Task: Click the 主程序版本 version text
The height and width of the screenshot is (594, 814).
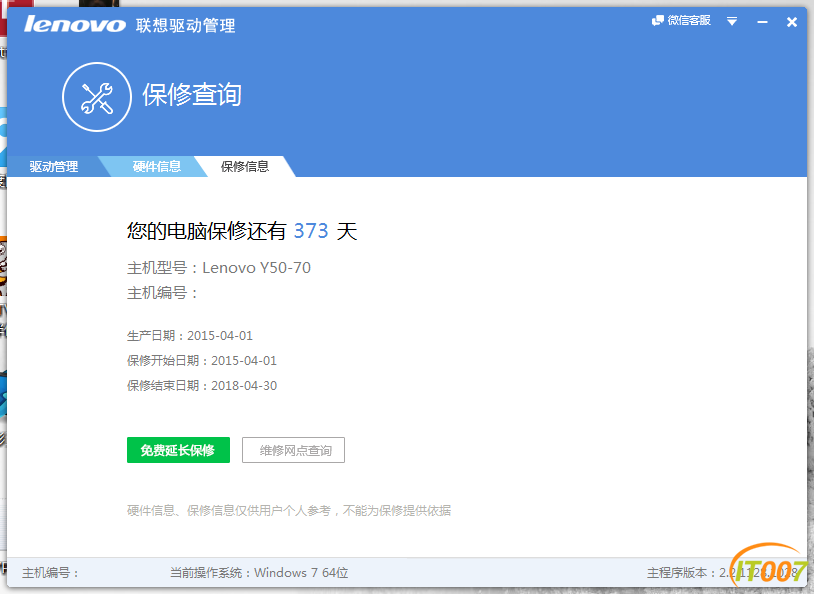Action: coord(723,573)
